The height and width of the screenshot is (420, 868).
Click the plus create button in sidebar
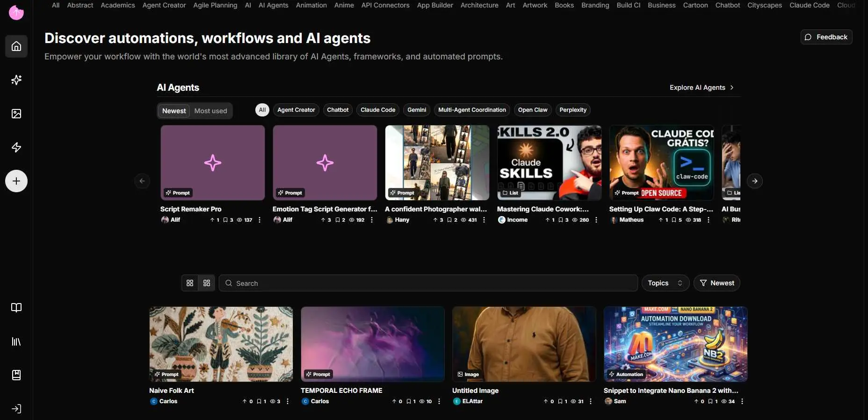[16, 181]
